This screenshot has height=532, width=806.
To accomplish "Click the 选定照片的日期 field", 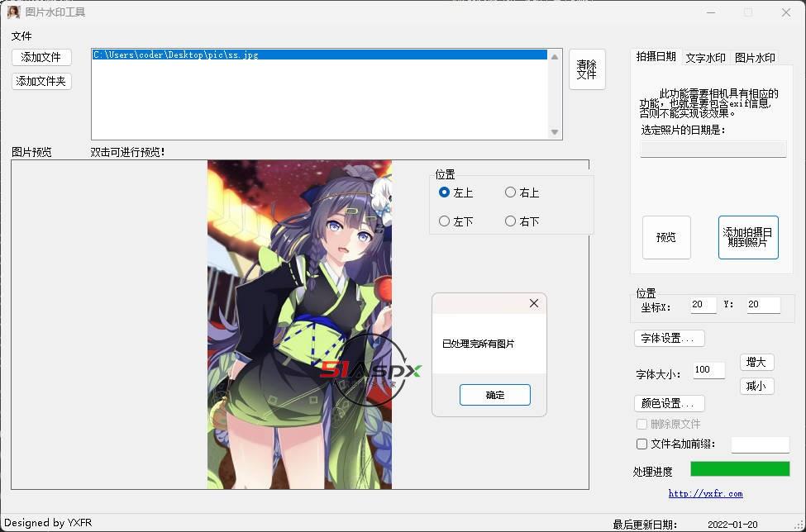I will pos(713,149).
